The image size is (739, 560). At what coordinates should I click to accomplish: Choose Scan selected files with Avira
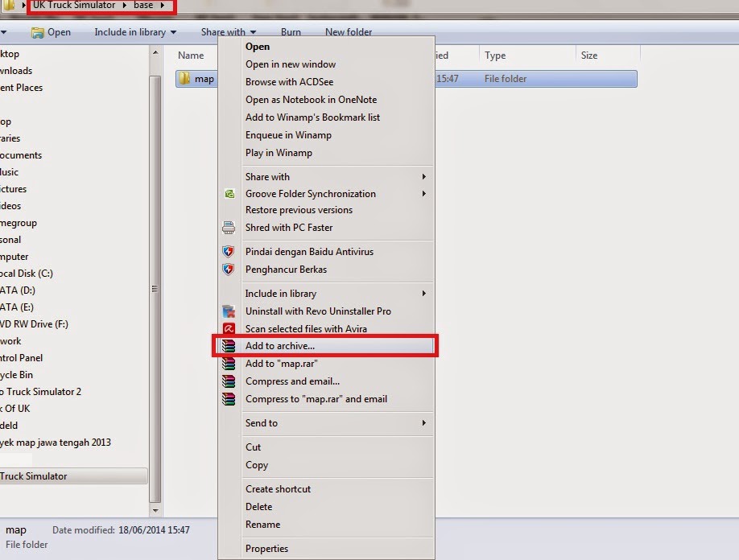(x=306, y=329)
